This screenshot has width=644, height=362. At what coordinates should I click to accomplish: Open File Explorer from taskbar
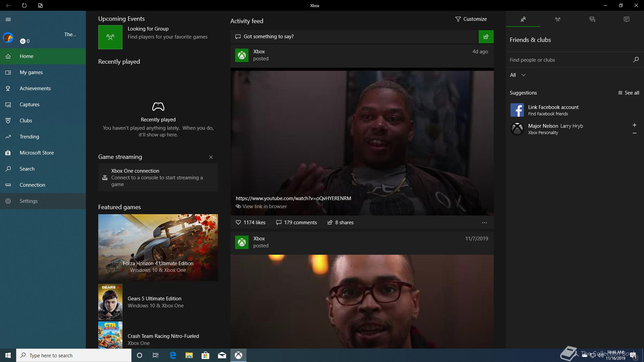[x=189, y=355]
